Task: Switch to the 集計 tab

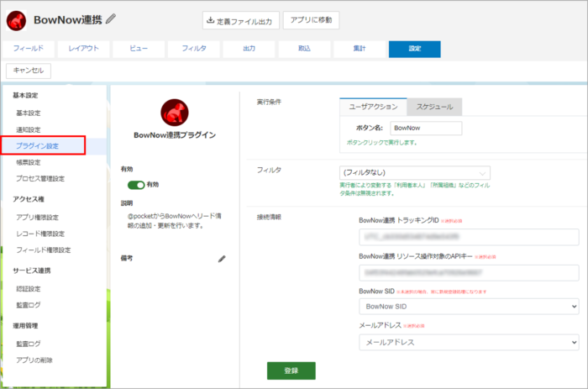Action: (x=360, y=49)
